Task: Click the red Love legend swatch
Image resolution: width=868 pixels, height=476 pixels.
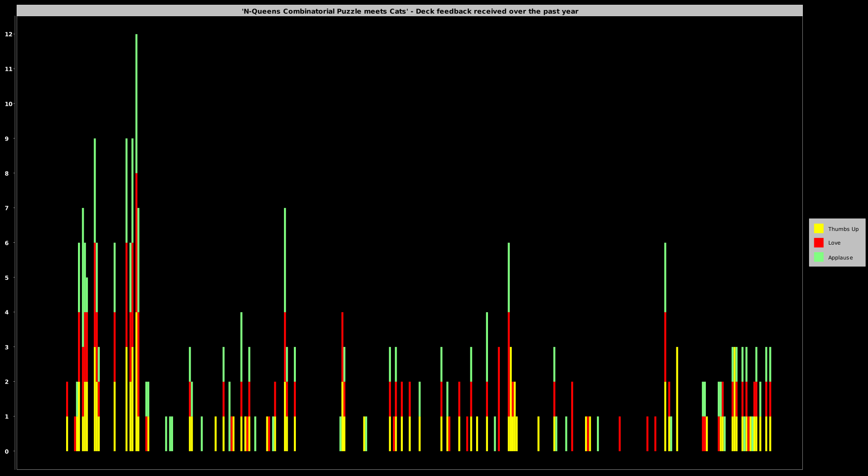Action: click(x=819, y=243)
